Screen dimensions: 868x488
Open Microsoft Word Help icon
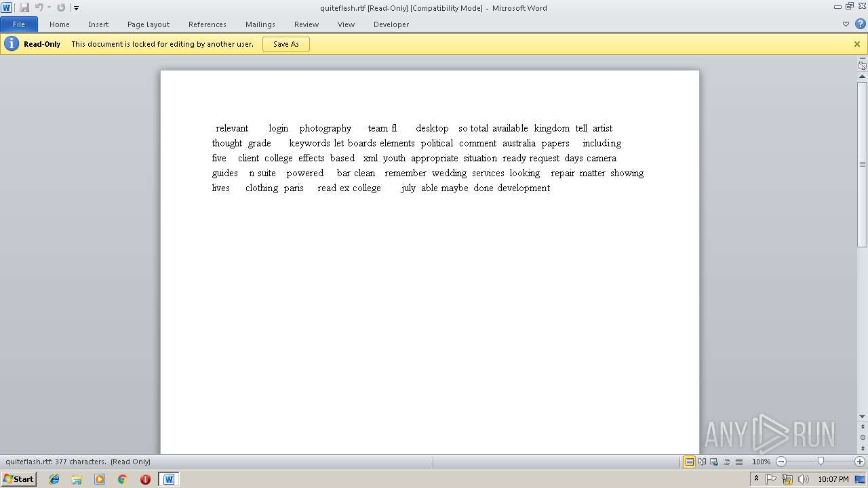tap(860, 24)
